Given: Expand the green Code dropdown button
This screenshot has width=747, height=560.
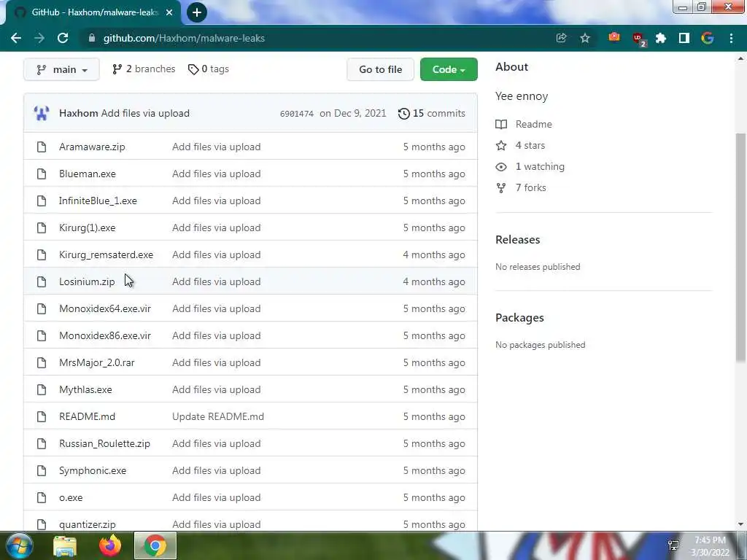Looking at the screenshot, I should pos(449,69).
